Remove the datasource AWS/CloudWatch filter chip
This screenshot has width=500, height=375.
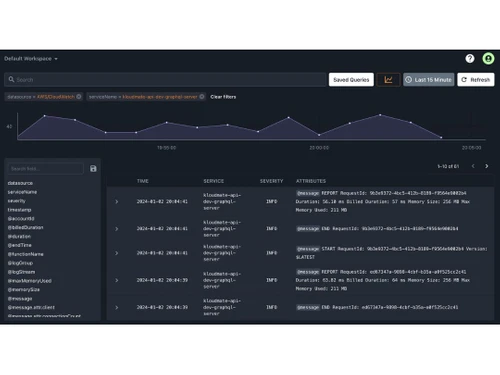pos(79,97)
